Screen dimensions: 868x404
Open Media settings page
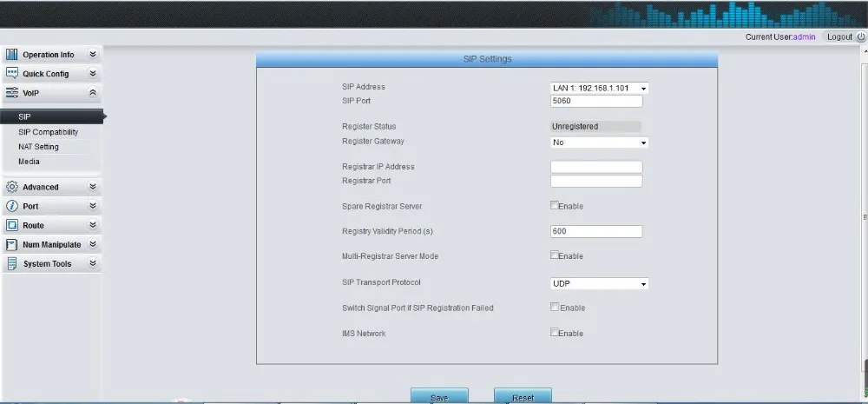29,162
